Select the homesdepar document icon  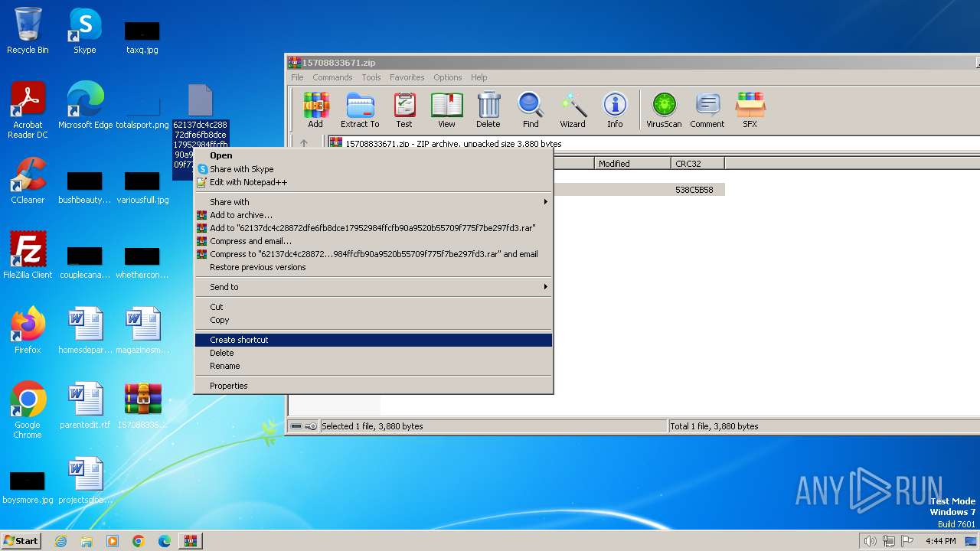coord(85,331)
